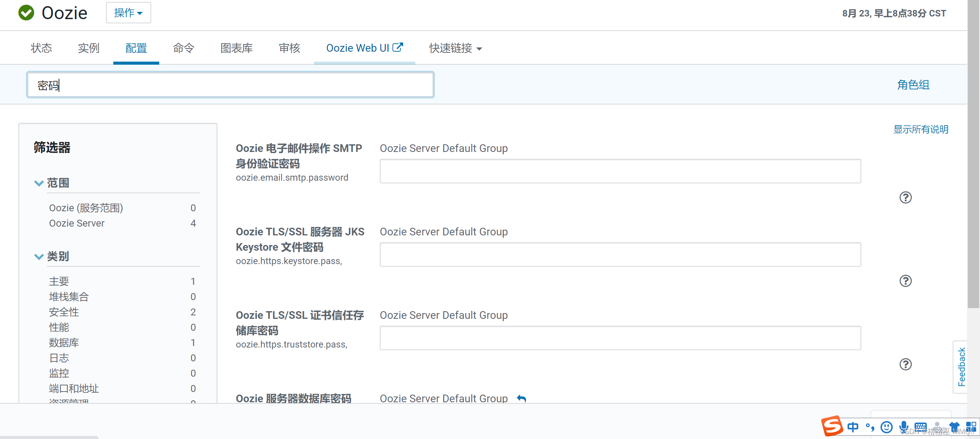Open the 图表库 tab
Image resolution: width=980 pixels, height=439 pixels.
tap(237, 48)
